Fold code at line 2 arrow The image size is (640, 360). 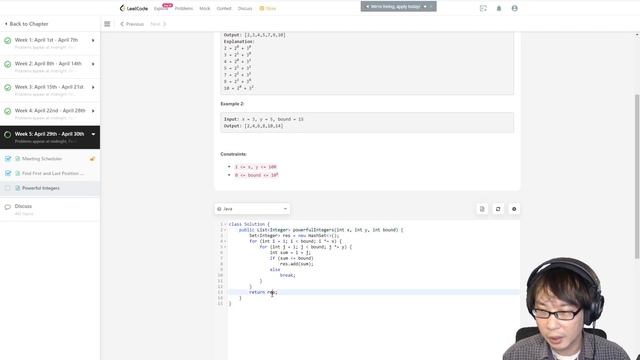tap(225, 230)
